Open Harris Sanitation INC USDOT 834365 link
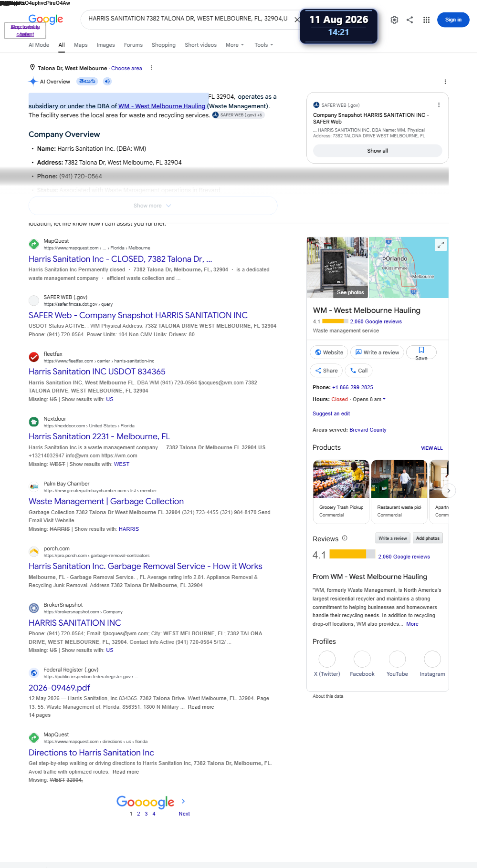The image size is (483, 868). coord(97,372)
